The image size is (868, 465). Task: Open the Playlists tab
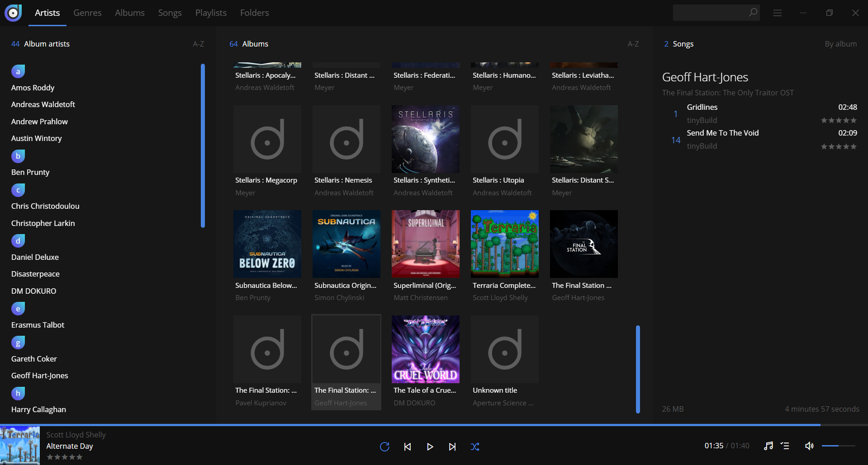coord(210,13)
